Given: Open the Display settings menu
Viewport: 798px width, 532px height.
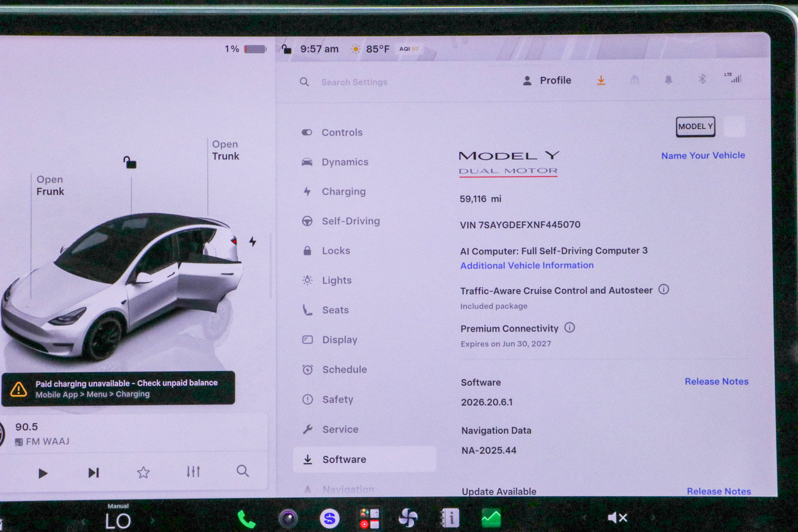Looking at the screenshot, I should coord(330,340).
